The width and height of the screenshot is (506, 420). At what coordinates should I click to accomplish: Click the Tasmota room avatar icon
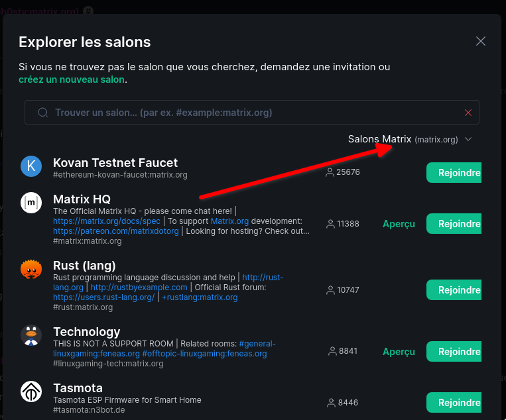point(31,392)
